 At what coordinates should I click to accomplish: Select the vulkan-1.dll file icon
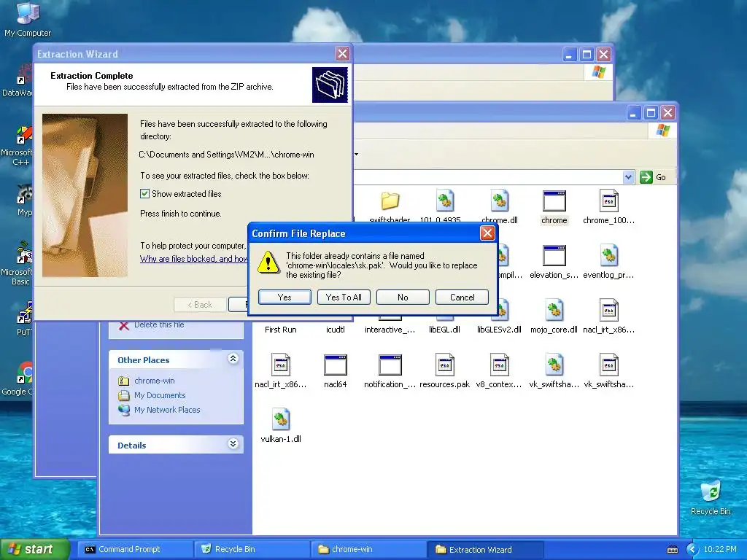pyautogui.click(x=281, y=420)
